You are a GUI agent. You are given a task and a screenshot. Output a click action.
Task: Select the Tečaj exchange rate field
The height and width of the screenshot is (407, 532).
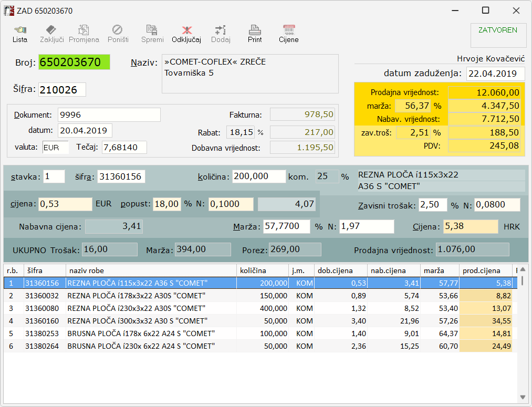(x=124, y=148)
